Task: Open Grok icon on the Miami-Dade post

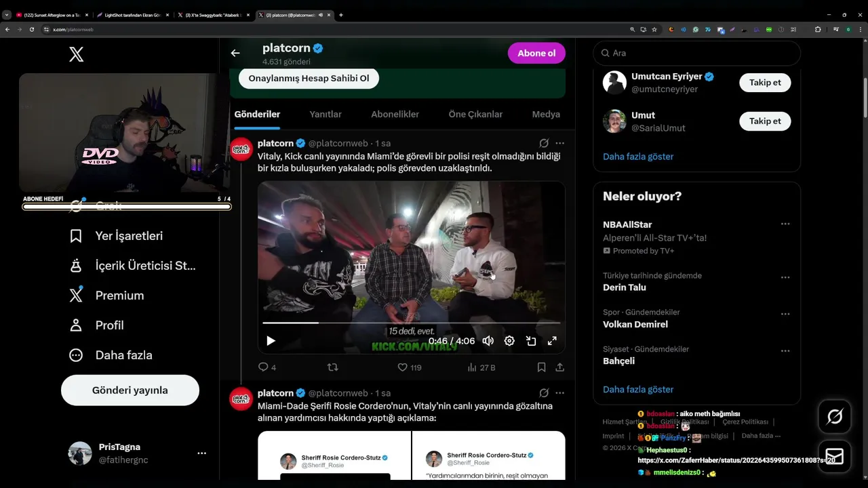Action: [544, 393]
